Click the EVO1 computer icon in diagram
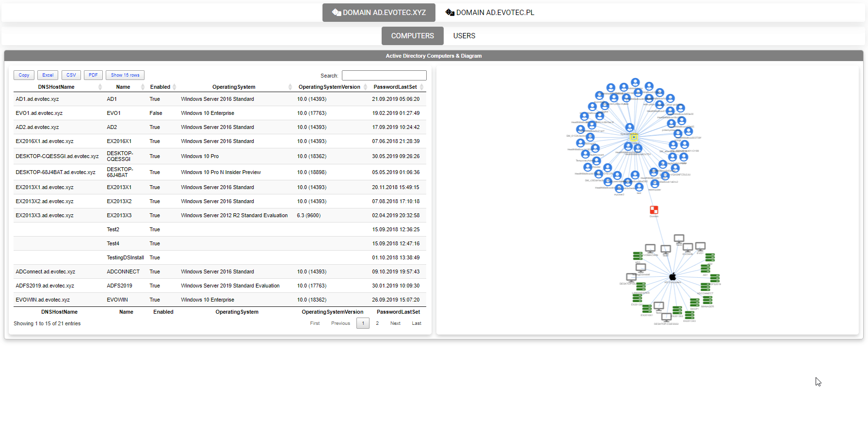Viewport: 868px width, 431px height. [x=700, y=247]
